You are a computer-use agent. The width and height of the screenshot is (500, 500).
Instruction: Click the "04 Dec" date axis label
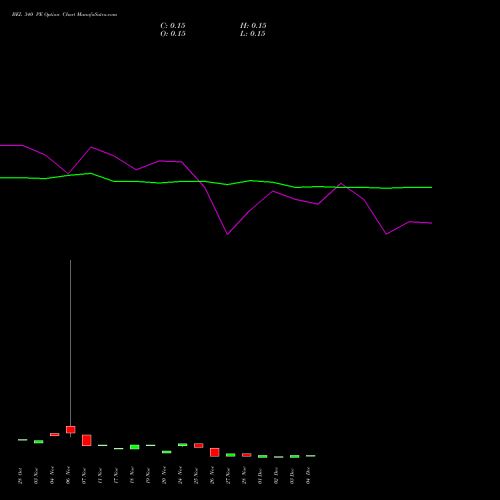point(308,476)
